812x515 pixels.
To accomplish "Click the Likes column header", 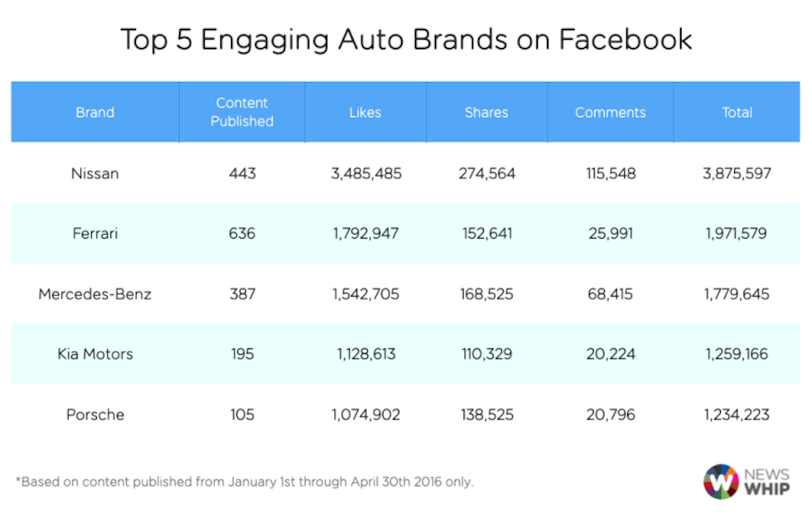I will coord(365,112).
